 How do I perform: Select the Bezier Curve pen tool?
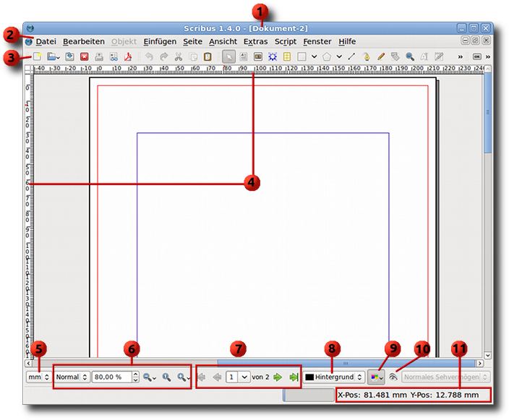pyautogui.click(x=366, y=57)
